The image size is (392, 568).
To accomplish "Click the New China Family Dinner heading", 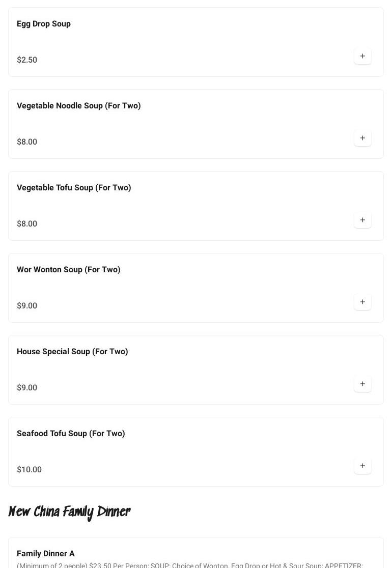I will coord(69,512).
